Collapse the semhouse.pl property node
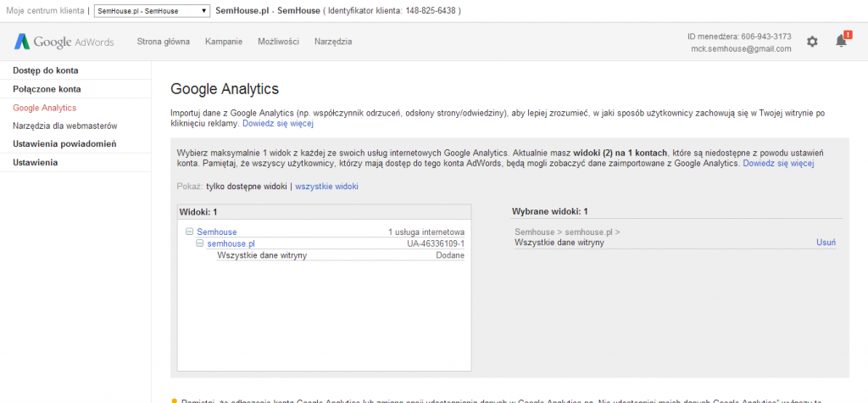This screenshot has height=403, width=868. [200, 243]
